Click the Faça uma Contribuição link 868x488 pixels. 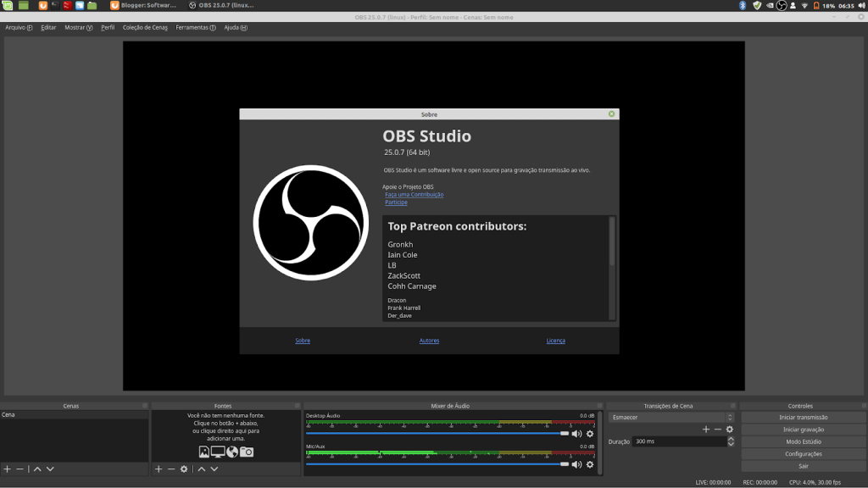414,194
